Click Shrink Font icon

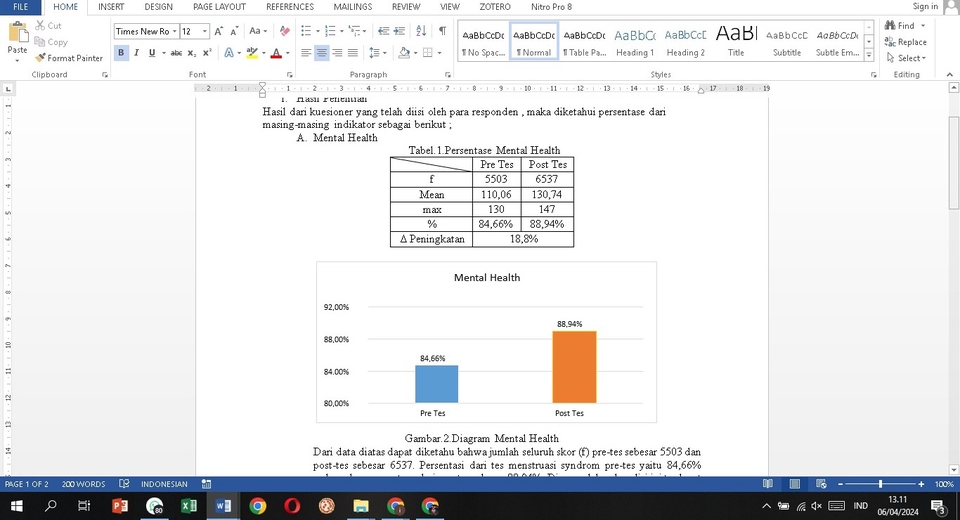pyautogui.click(x=234, y=31)
